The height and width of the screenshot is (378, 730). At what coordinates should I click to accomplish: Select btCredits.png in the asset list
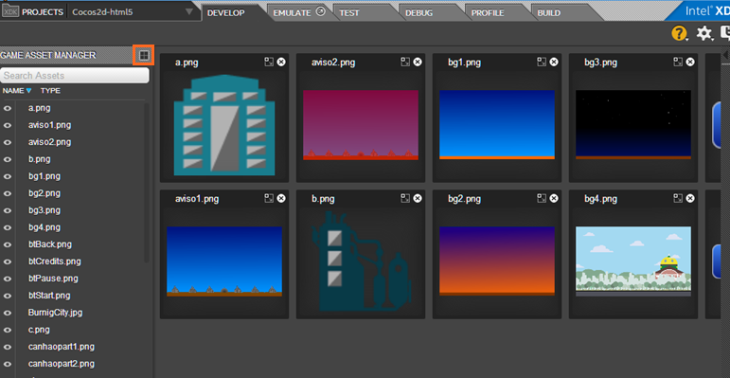pyautogui.click(x=54, y=262)
